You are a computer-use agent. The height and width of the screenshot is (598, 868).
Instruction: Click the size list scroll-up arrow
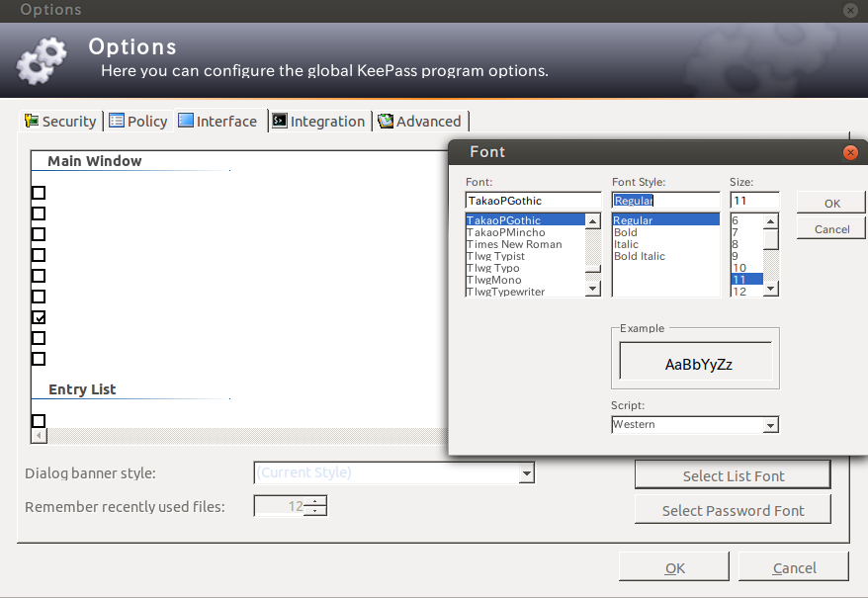[x=770, y=221]
